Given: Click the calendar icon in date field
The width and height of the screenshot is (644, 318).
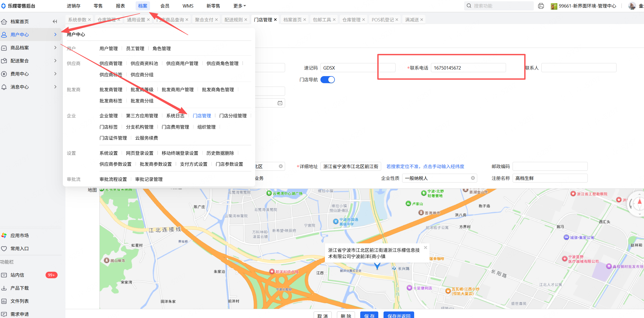Looking at the screenshot, I should [280, 103].
